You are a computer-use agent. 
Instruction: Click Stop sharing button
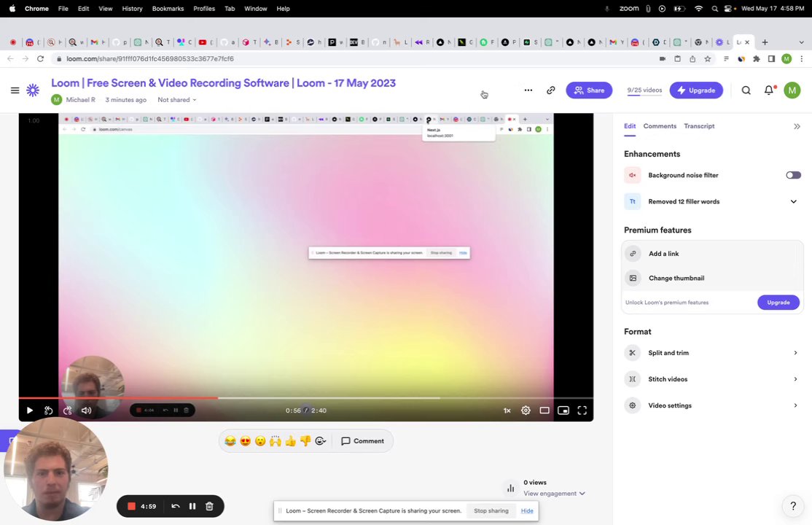point(491,510)
